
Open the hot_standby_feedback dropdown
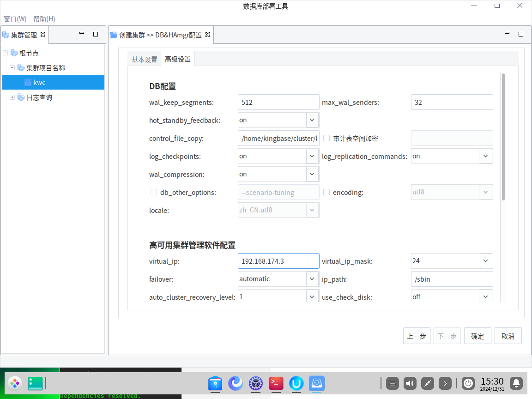click(x=312, y=120)
